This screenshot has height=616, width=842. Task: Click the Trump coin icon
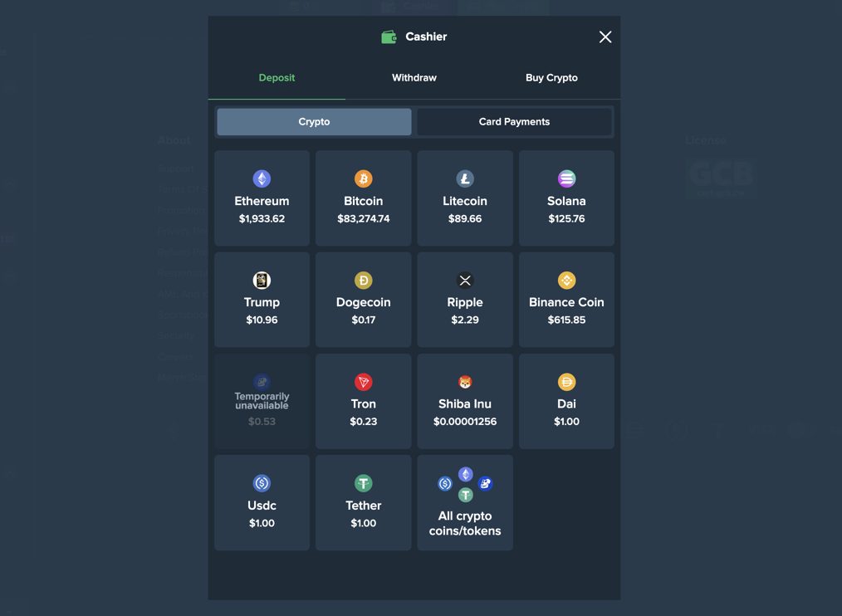point(262,280)
